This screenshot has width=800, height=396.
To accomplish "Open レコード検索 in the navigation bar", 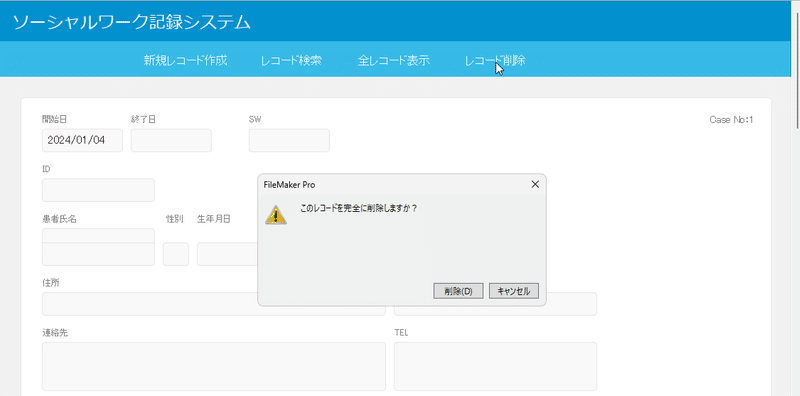I will (x=291, y=61).
